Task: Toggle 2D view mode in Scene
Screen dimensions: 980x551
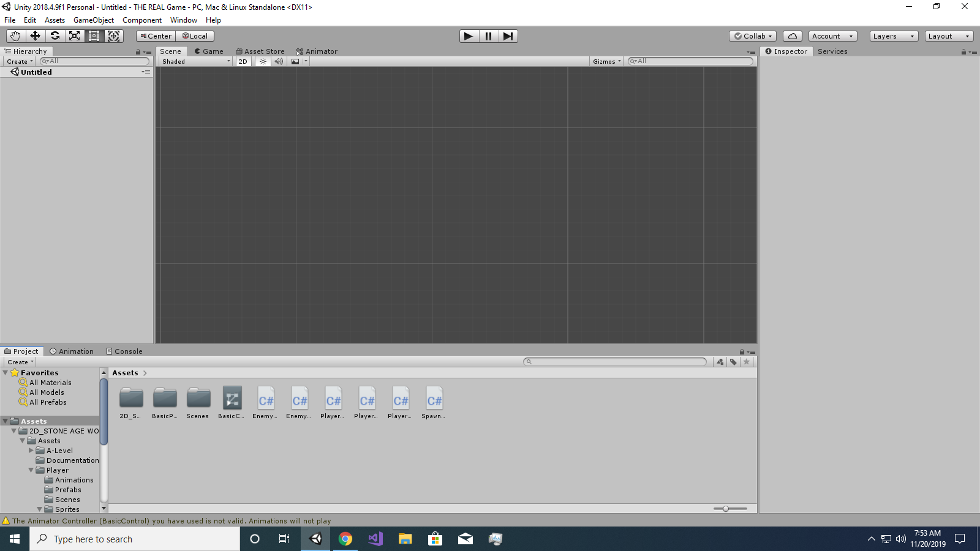Action: pyautogui.click(x=243, y=61)
